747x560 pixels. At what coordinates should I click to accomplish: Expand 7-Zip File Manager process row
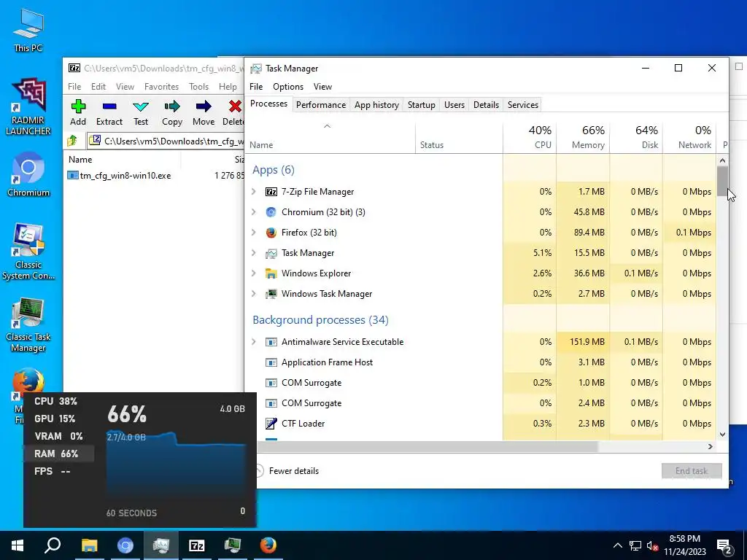pos(254,192)
